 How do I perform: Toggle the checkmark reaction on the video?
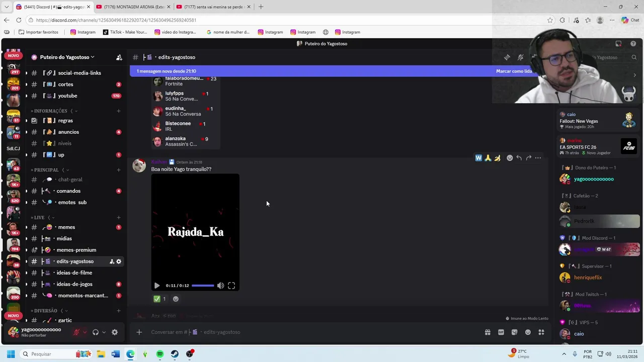pos(160,299)
